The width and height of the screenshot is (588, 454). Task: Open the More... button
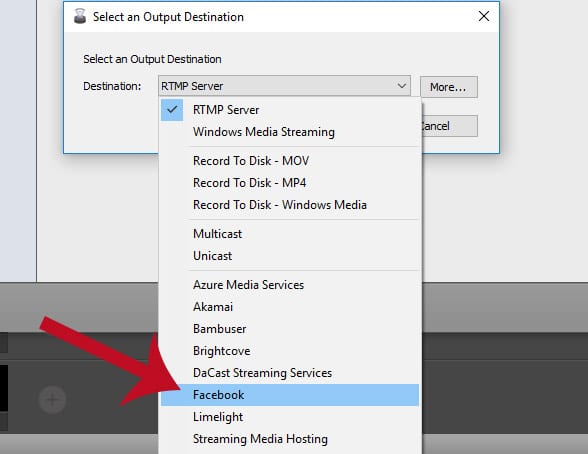click(x=448, y=87)
